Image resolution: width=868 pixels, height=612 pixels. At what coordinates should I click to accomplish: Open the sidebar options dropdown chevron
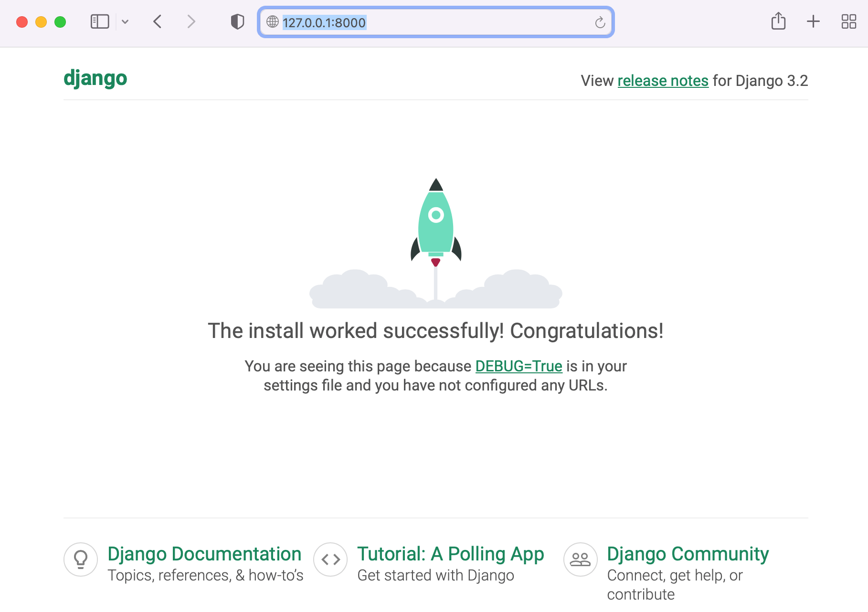(125, 21)
